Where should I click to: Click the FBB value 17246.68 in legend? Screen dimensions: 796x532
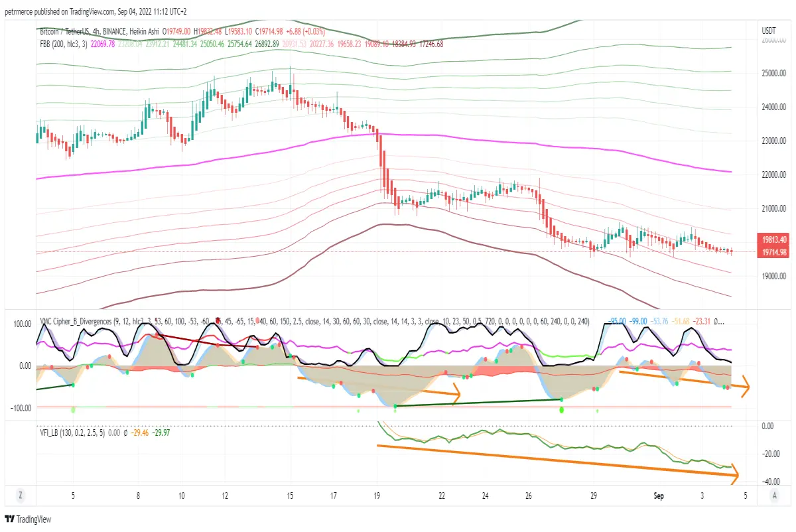coord(430,44)
